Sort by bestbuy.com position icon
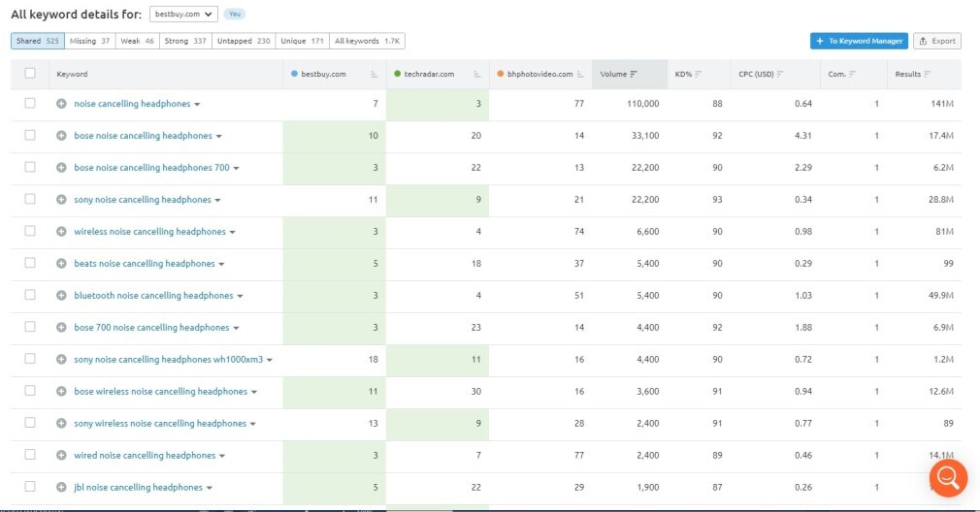 (x=374, y=75)
